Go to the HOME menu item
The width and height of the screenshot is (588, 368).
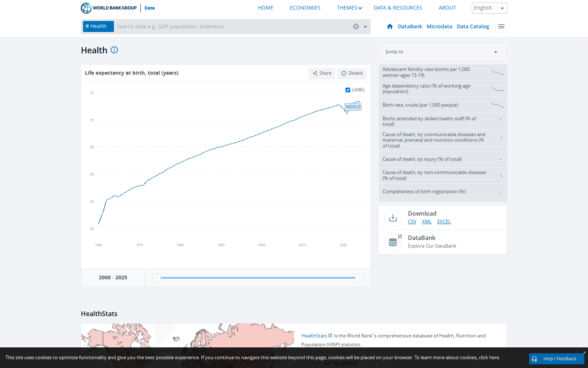click(266, 8)
